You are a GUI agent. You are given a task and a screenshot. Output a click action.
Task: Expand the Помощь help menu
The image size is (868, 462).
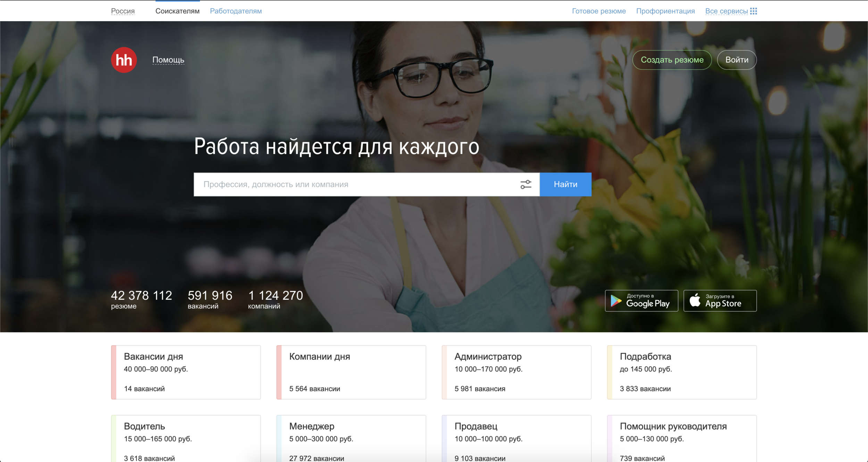(x=168, y=60)
